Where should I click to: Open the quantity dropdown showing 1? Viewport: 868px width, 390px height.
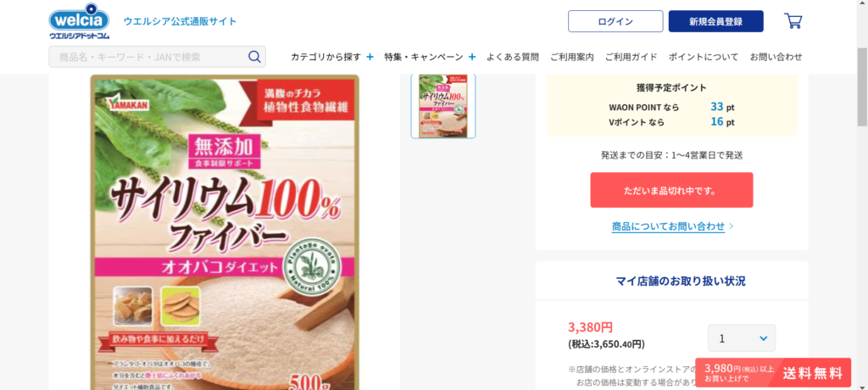(x=742, y=338)
